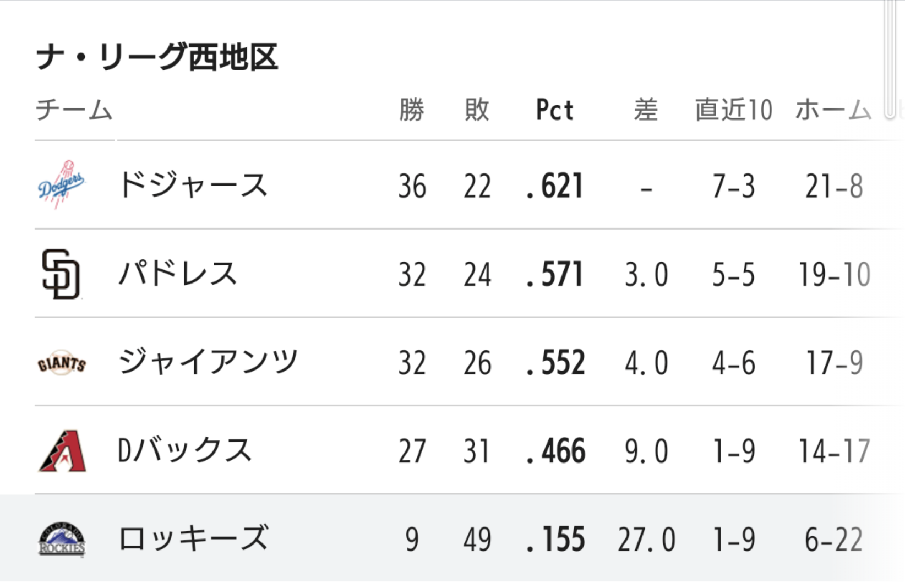Sort by 勝 wins column header
The height and width of the screenshot is (588, 905).
[x=412, y=110]
